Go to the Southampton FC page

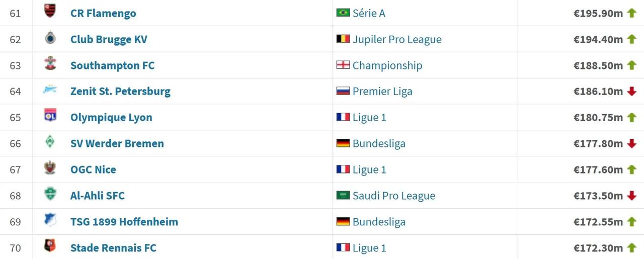click(112, 66)
